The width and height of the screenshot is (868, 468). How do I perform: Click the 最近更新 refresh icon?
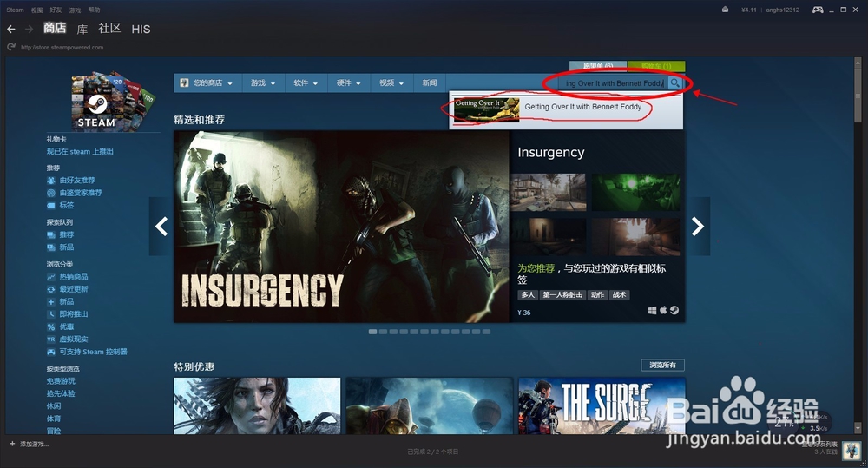pyautogui.click(x=51, y=289)
